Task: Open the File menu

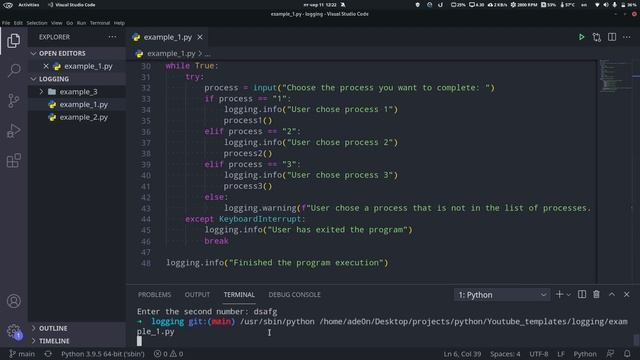Action: point(6,23)
